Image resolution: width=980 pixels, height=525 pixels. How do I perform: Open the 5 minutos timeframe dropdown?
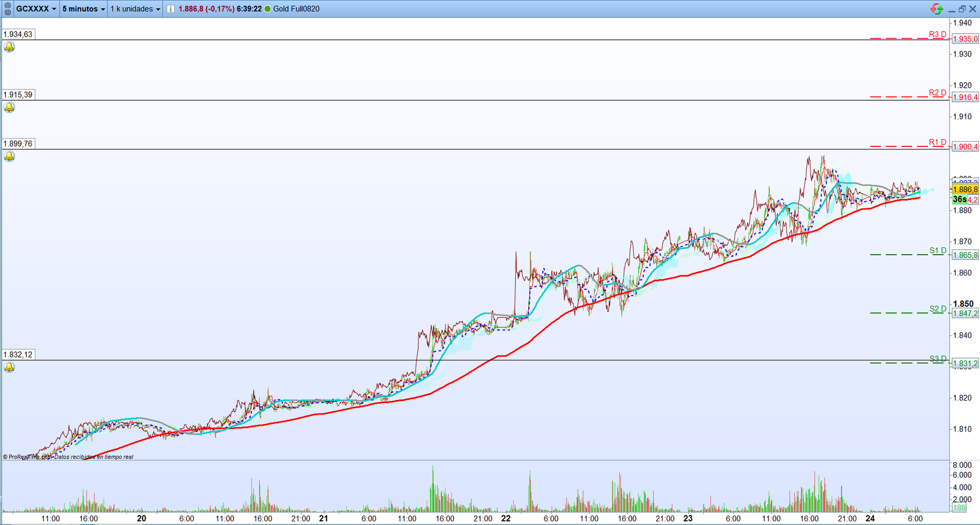(x=83, y=9)
